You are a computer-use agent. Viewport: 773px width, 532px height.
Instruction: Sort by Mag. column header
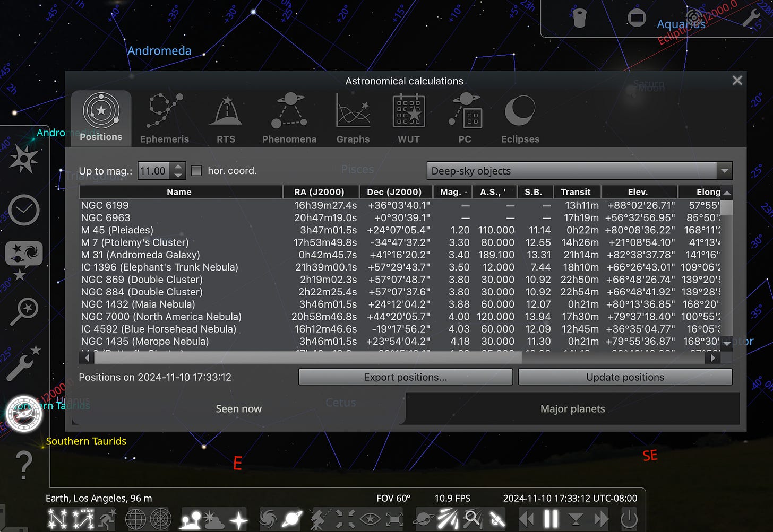pyautogui.click(x=453, y=192)
